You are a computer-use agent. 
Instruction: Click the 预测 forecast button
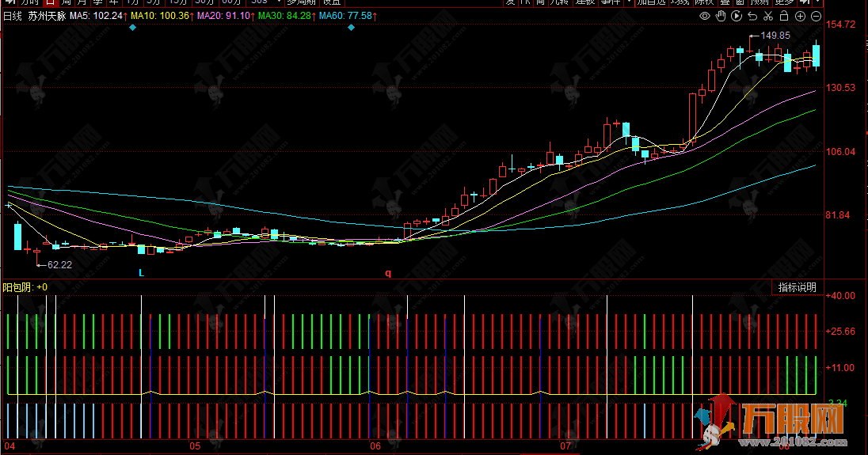[760, 2]
